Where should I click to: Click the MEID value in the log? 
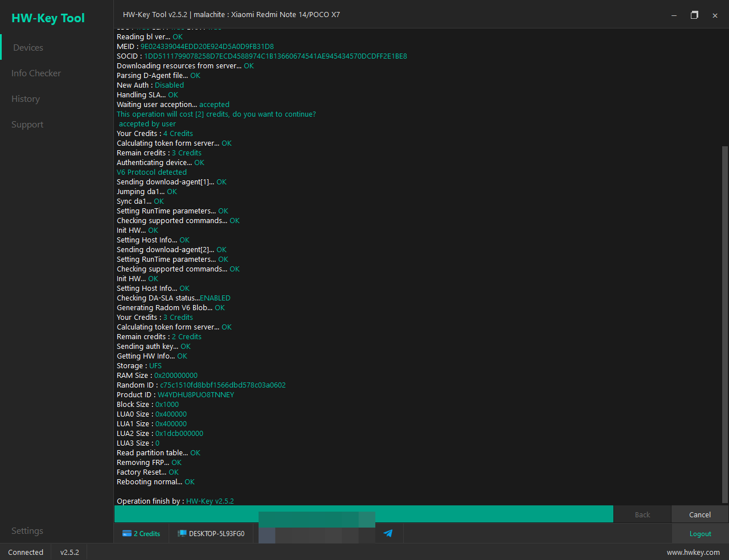coord(207,47)
